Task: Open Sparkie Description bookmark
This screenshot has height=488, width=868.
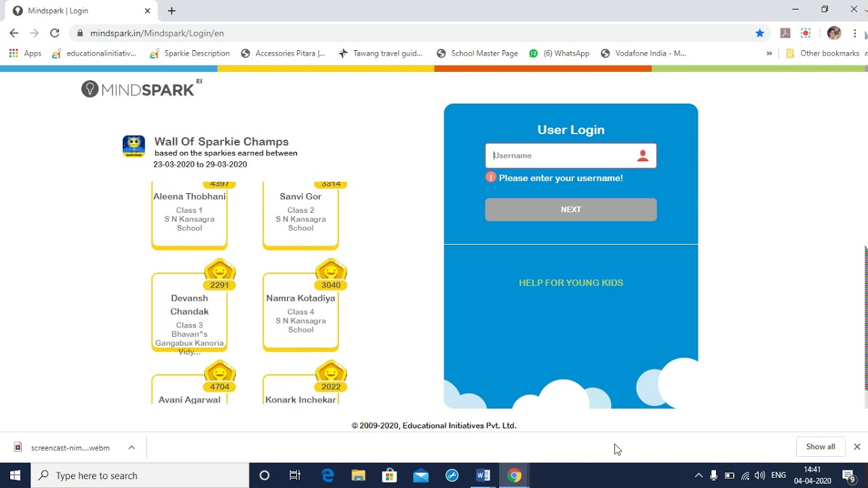Action: 189,53
